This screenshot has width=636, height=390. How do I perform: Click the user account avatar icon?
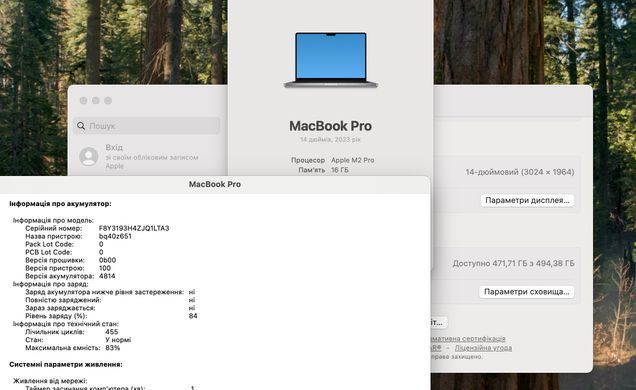(x=88, y=156)
